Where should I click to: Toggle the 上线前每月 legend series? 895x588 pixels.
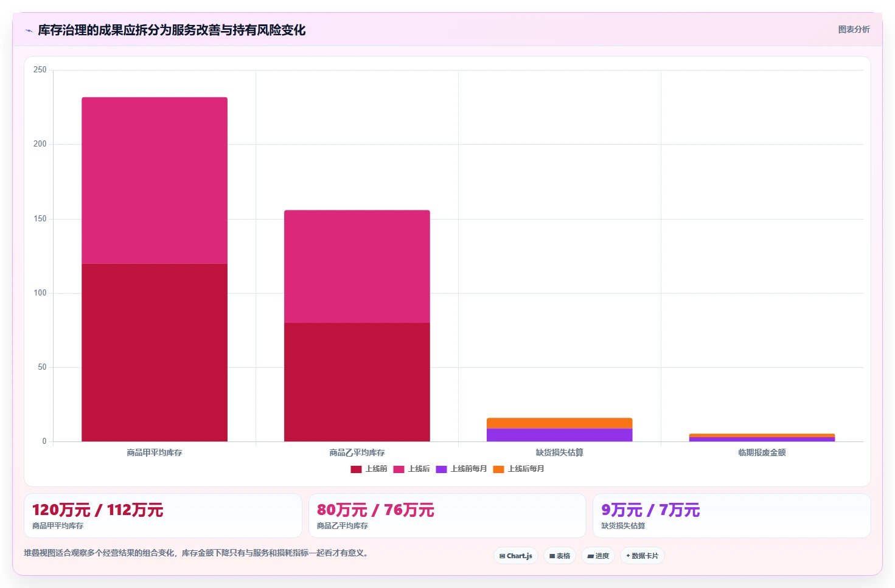(461, 469)
